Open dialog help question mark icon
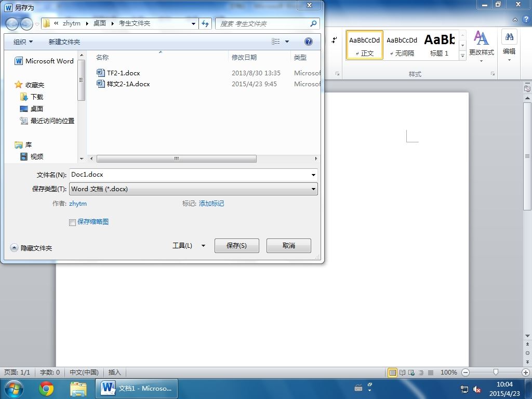Viewport: 532px width, 399px height. coord(309,42)
